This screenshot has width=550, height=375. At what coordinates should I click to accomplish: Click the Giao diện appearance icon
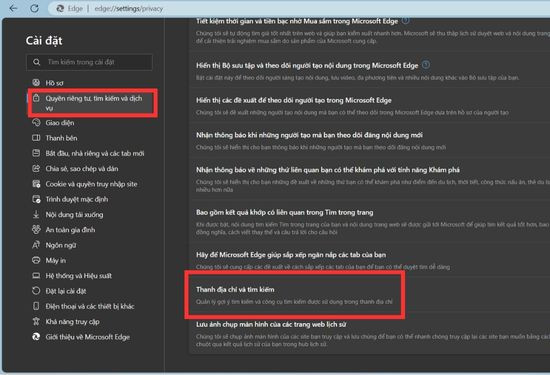(36, 122)
